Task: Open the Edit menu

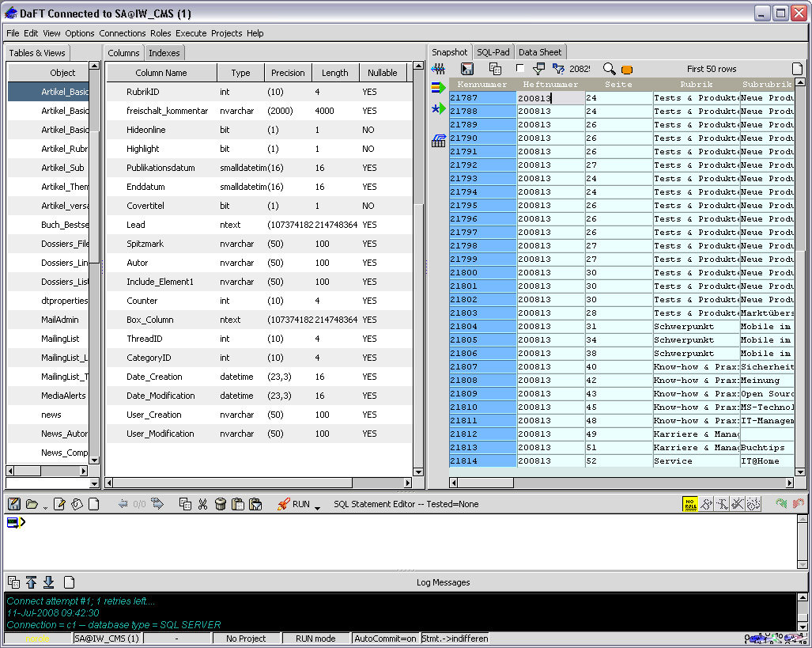Action: (x=31, y=33)
